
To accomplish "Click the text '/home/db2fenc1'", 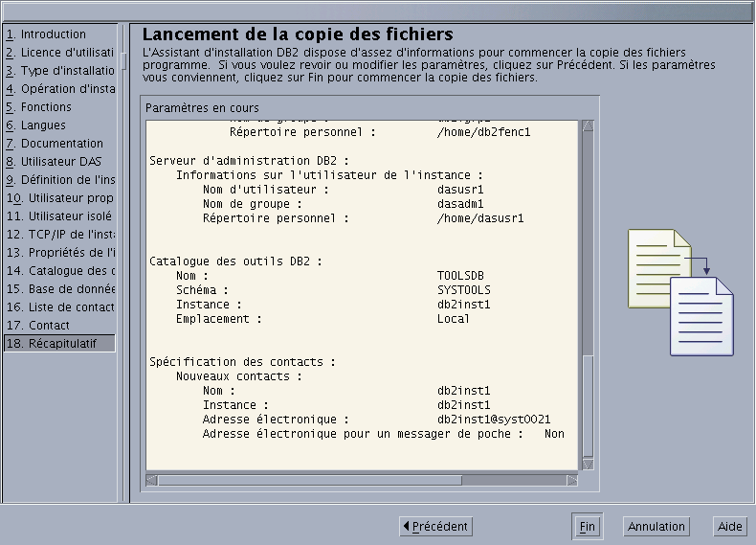I will 483,132.
